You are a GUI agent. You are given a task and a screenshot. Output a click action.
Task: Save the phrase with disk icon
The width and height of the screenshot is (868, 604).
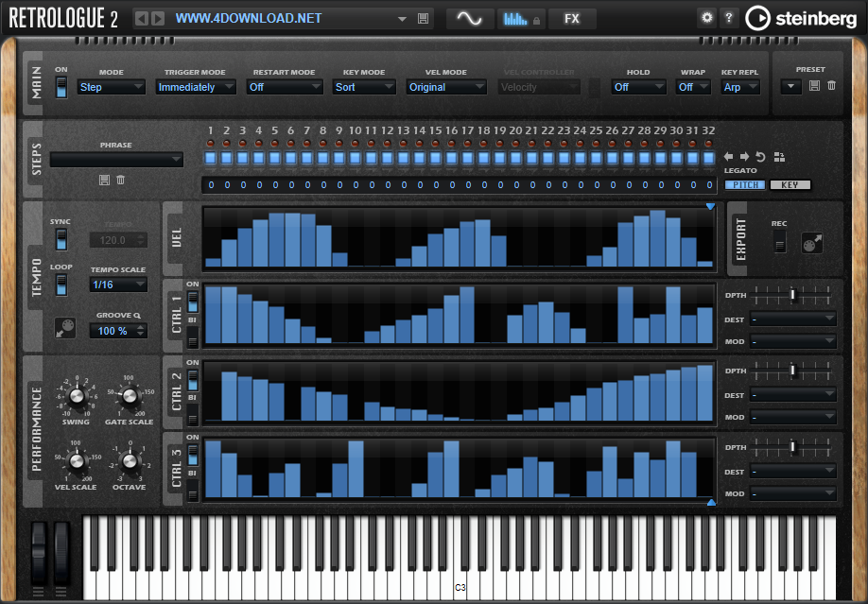pyautogui.click(x=104, y=180)
